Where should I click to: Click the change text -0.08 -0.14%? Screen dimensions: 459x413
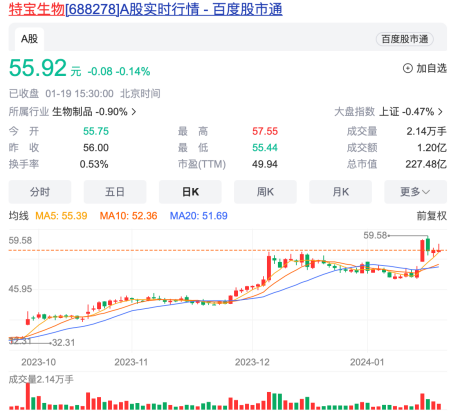[119, 71]
